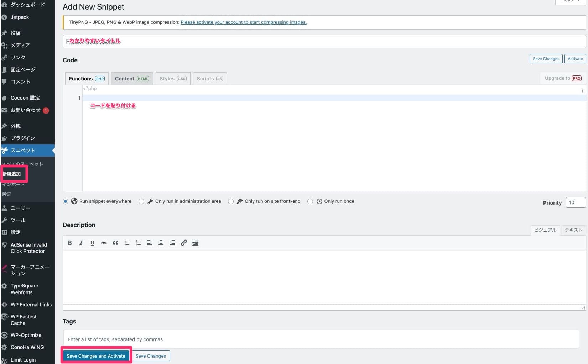The width and height of the screenshot is (588, 364).
Task: Click the insert link icon in the editor
Action: pyautogui.click(x=184, y=243)
